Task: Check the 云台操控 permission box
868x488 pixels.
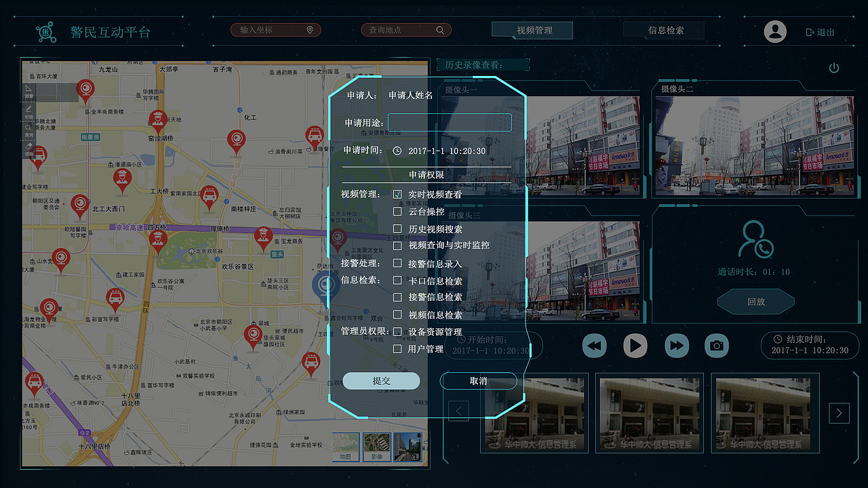Action: coord(397,211)
